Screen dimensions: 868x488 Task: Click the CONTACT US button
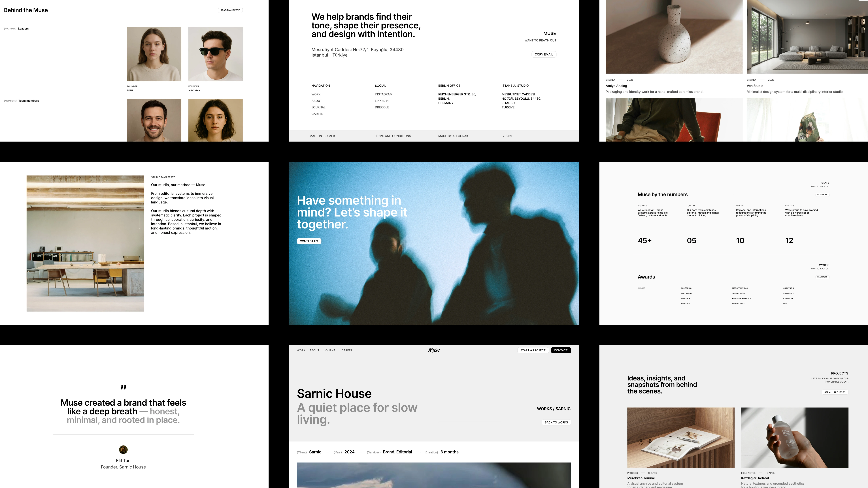click(x=309, y=241)
